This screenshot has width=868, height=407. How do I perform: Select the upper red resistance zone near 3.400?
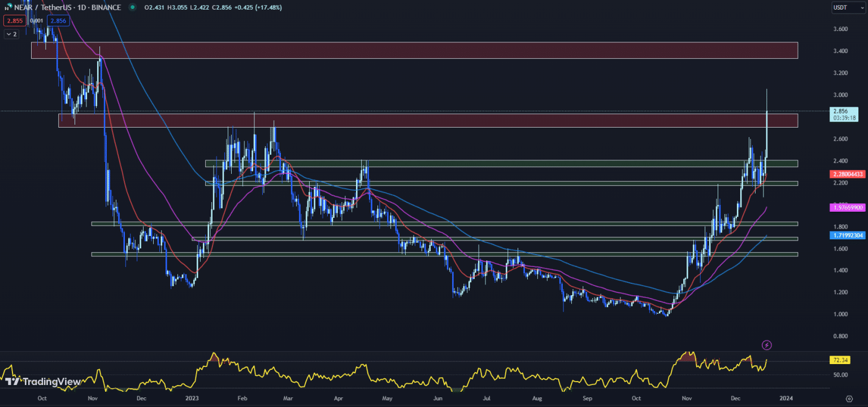[414, 50]
